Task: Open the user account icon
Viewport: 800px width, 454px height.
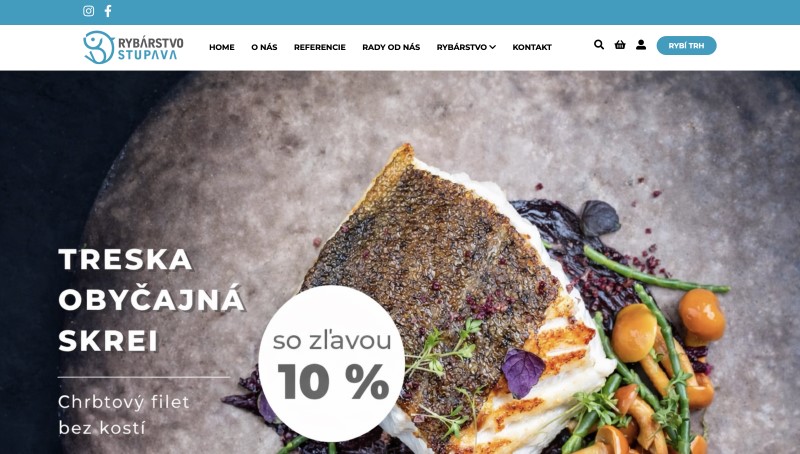Action: point(641,45)
